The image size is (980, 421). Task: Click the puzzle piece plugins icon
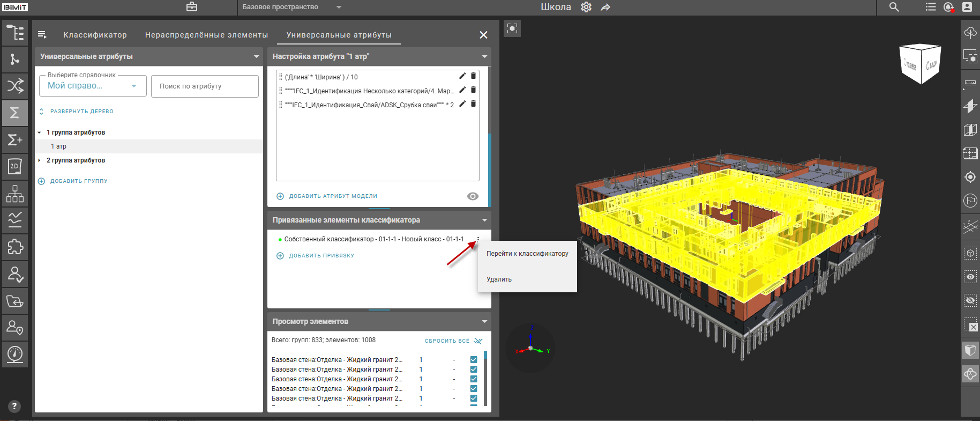[15, 247]
